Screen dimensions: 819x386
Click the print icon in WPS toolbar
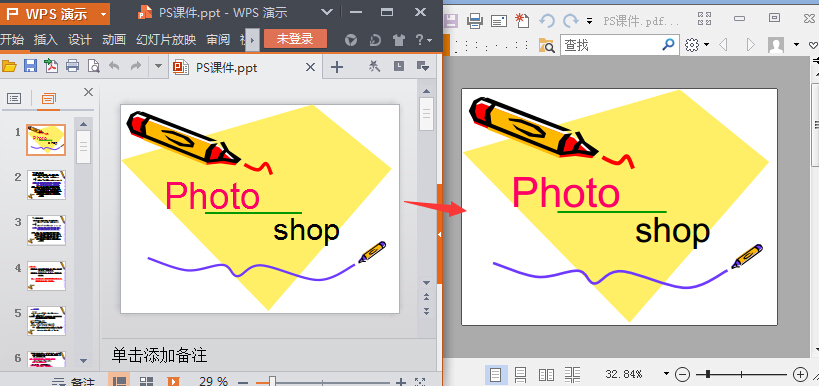73,66
